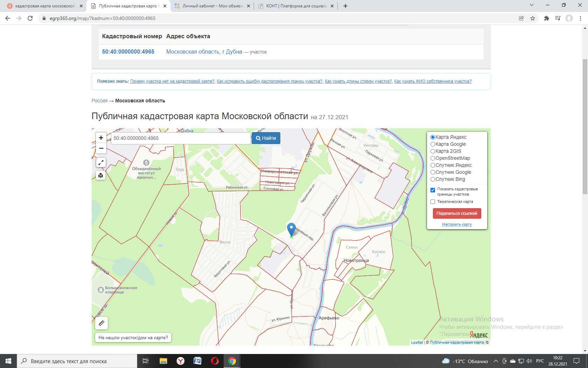588x368 pixels.
Task: Zoom in the map with plus button
Action: [101, 138]
